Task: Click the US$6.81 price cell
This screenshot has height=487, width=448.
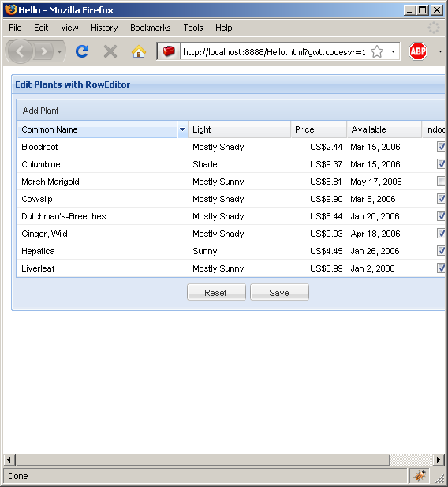Action: 319,182
